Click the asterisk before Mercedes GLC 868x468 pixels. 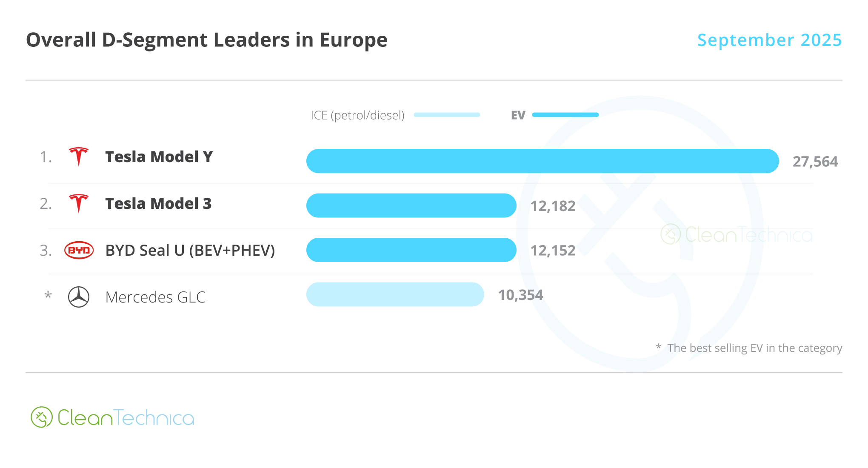48,295
